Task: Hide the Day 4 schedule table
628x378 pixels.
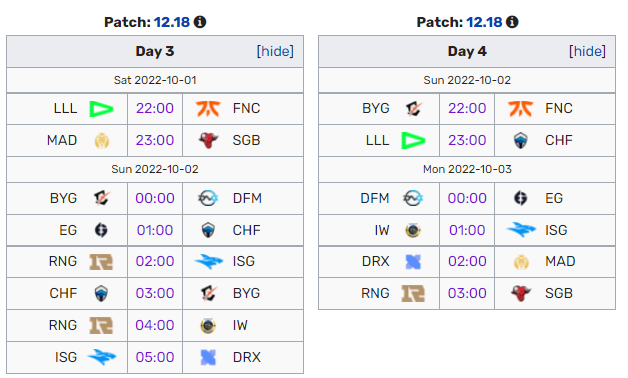Action: pos(587,51)
